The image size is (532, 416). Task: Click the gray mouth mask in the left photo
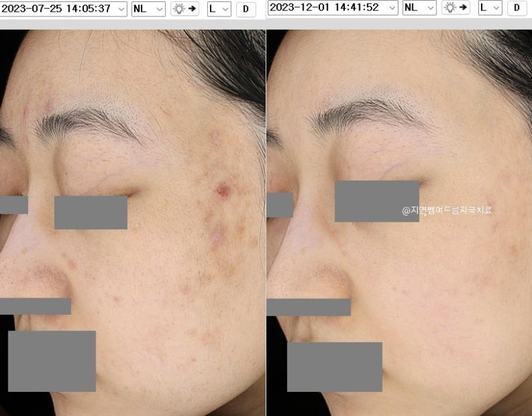click(x=52, y=361)
